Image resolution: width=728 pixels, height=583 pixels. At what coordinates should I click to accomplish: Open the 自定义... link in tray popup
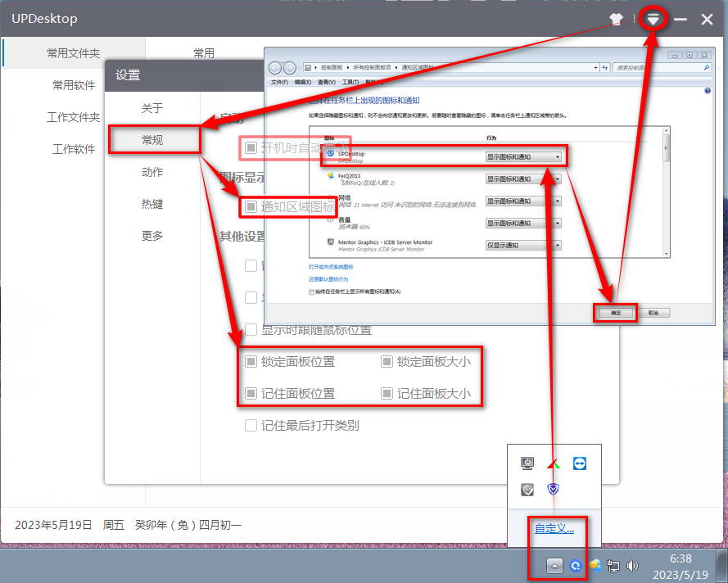pos(554,528)
